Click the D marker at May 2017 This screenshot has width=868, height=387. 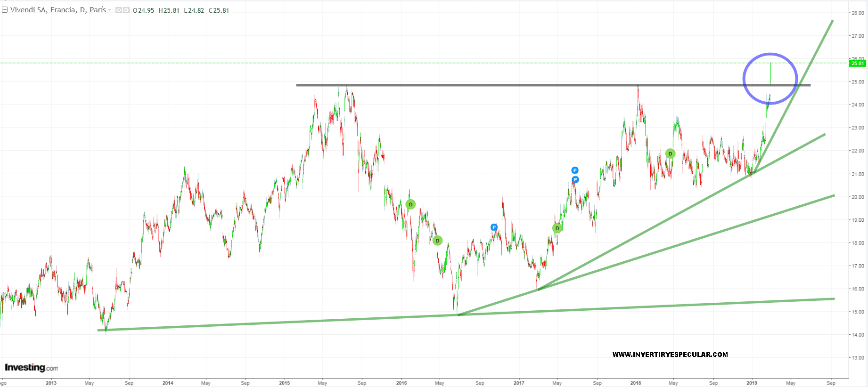point(557,228)
